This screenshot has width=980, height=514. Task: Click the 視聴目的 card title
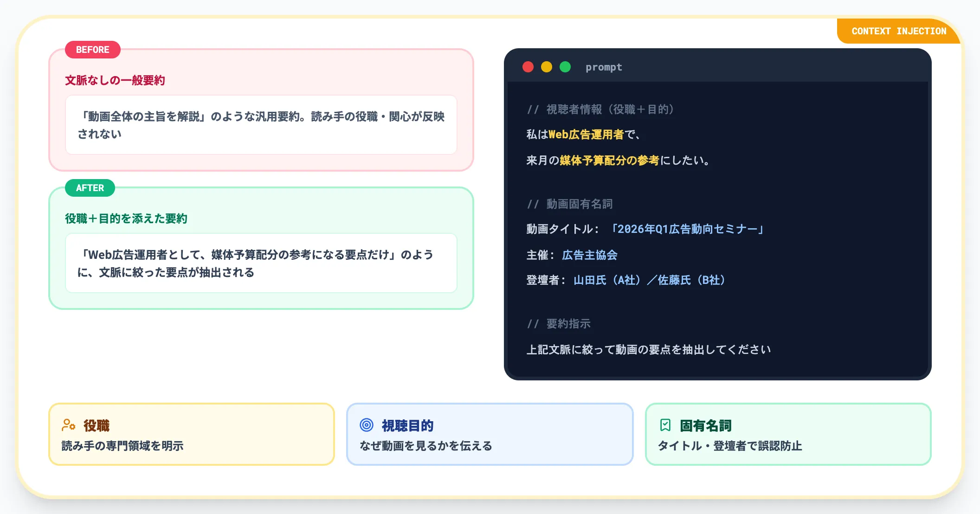coord(407,425)
